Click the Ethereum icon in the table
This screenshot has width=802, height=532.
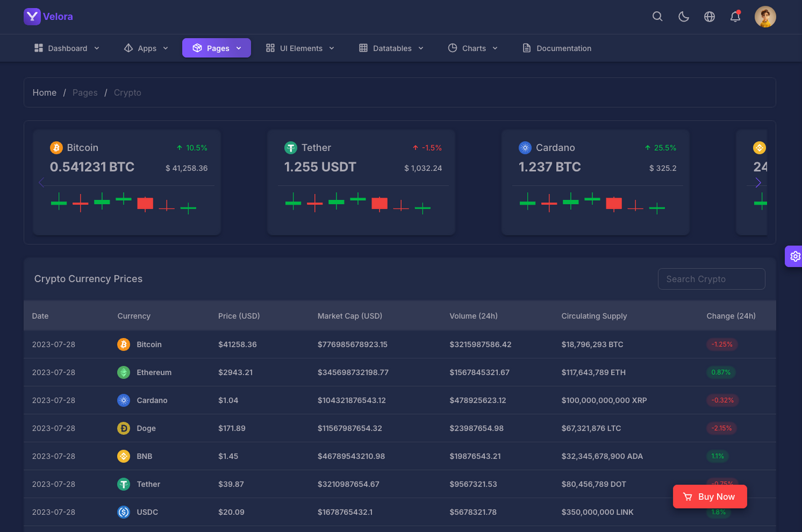[123, 372]
